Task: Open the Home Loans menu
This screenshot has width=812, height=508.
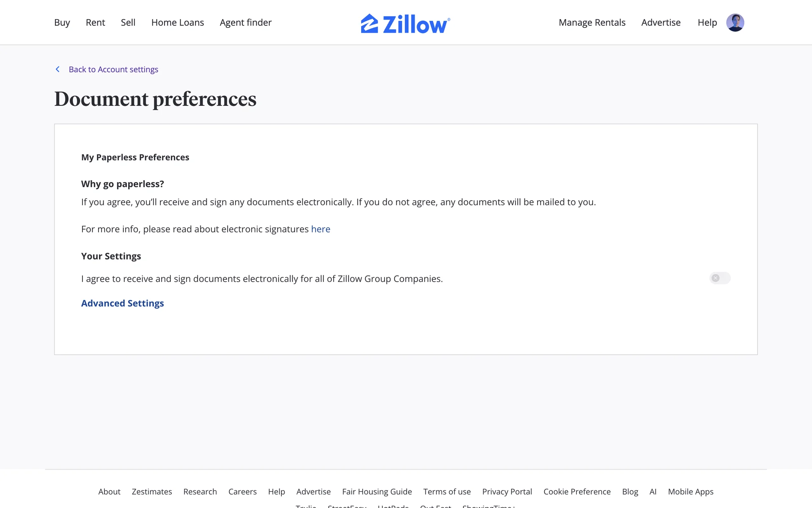Action: (178, 22)
